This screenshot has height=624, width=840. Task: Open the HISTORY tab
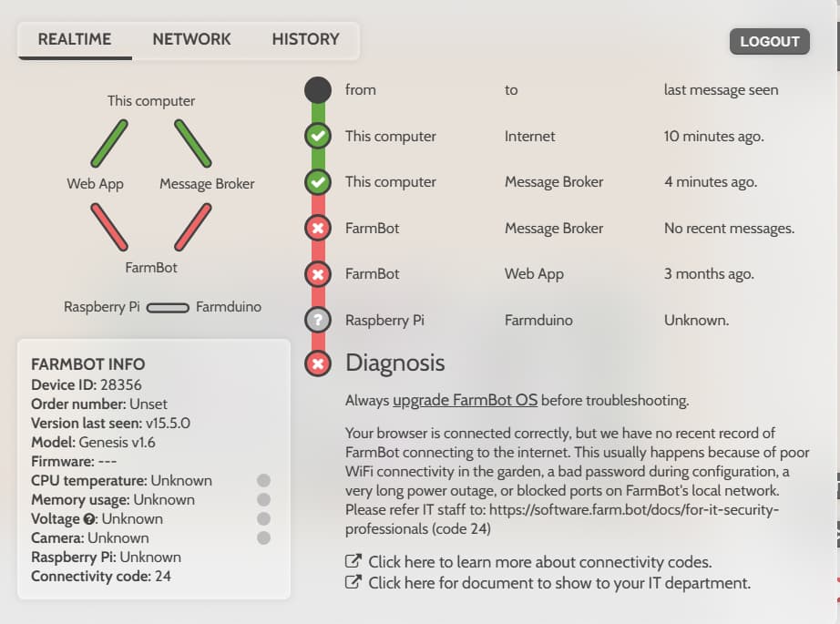pos(305,40)
